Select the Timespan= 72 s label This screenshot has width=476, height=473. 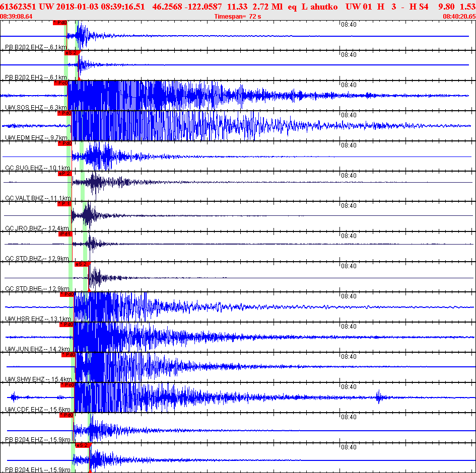(238, 17)
